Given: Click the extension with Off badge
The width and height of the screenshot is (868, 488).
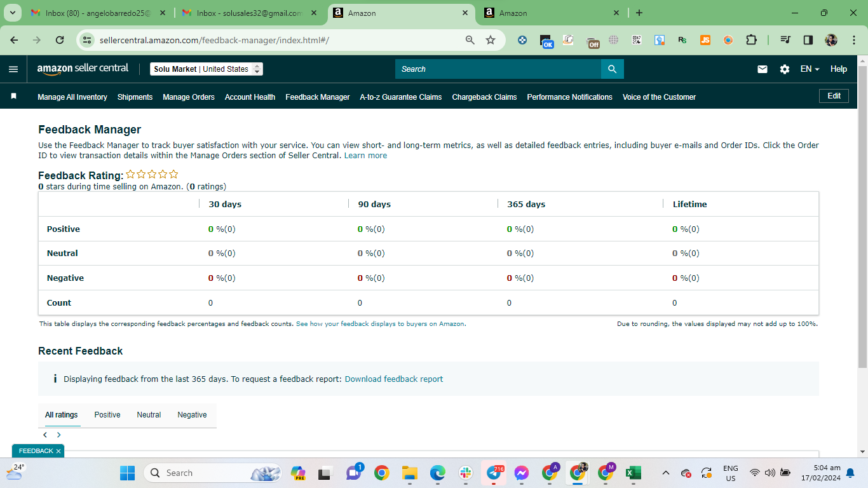Looking at the screenshot, I should click(592, 41).
